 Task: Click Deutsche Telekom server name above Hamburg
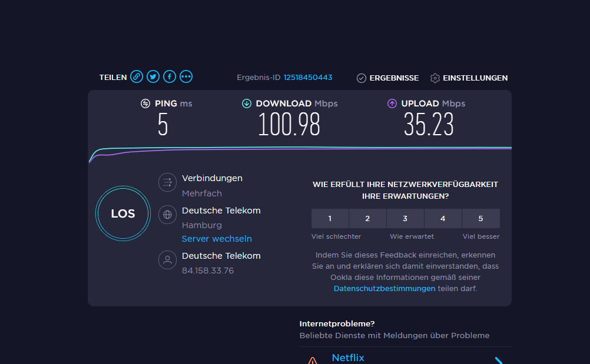coord(221,211)
